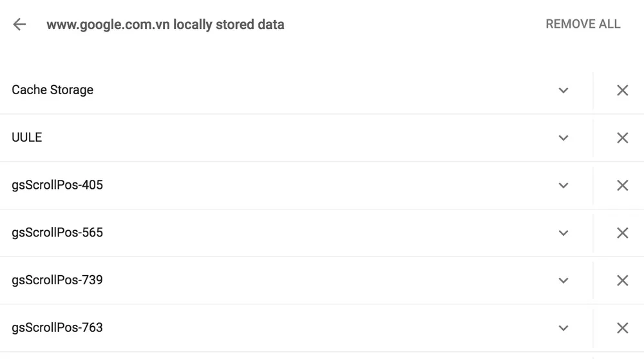Select the gsScrollPos-565 row text
Image resolution: width=644 pixels, height=359 pixels.
coord(57,233)
